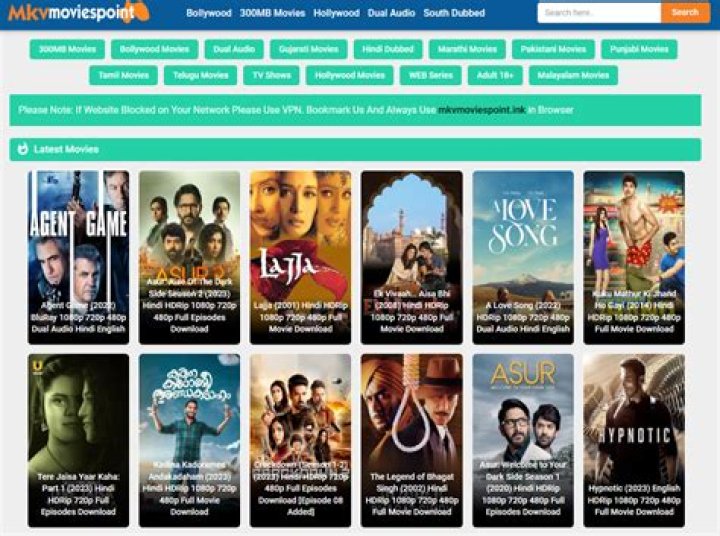Open the 300MB Movies header menu item
Viewport: 720px width, 536px height.
click(272, 13)
